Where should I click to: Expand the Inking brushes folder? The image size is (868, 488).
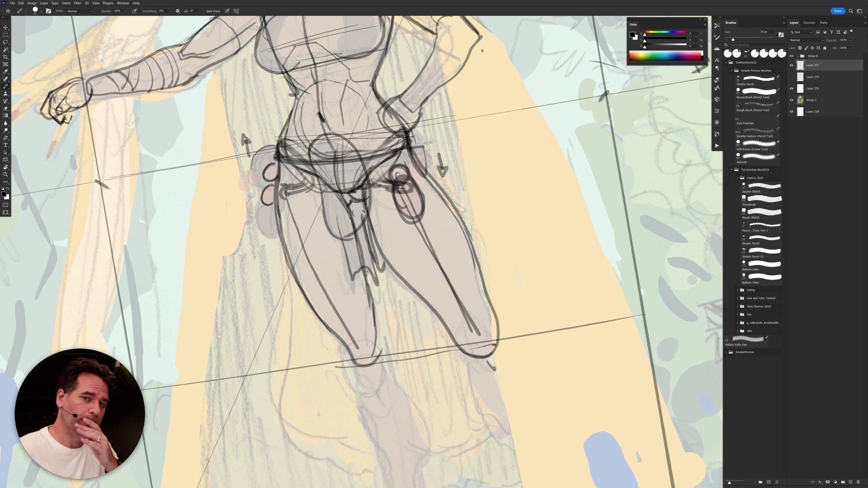[737, 290]
